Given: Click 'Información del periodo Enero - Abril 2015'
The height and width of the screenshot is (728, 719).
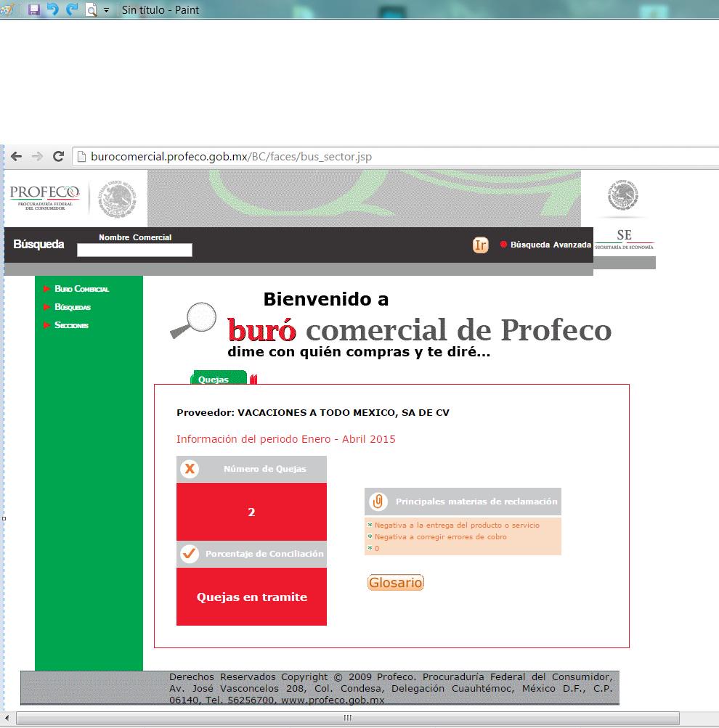Looking at the screenshot, I should point(285,439).
